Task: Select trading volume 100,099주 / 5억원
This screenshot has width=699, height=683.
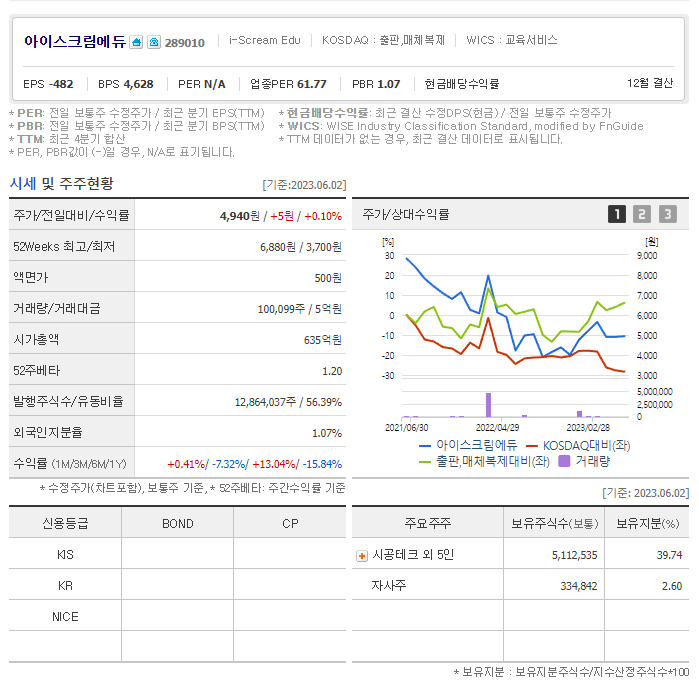Action: (x=300, y=309)
